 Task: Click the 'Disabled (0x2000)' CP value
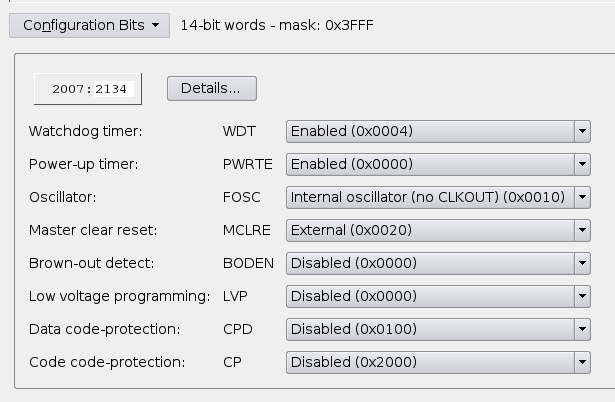[353, 362]
